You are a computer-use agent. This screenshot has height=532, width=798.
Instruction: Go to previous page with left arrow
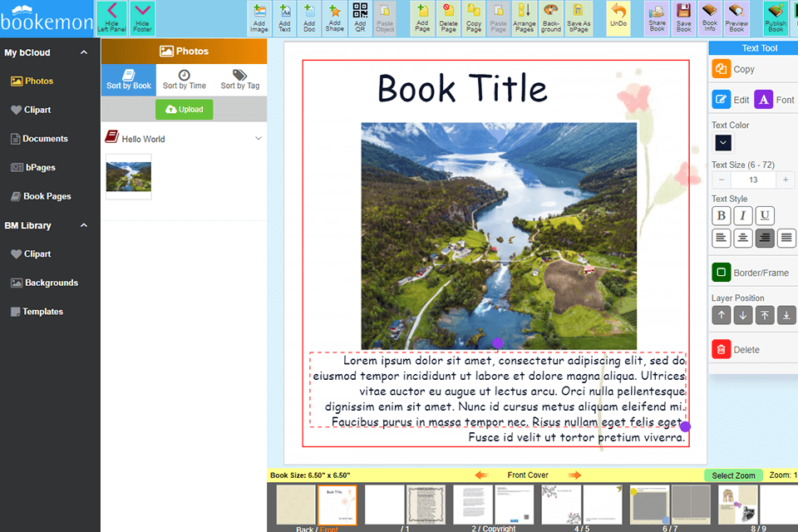coord(481,475)
